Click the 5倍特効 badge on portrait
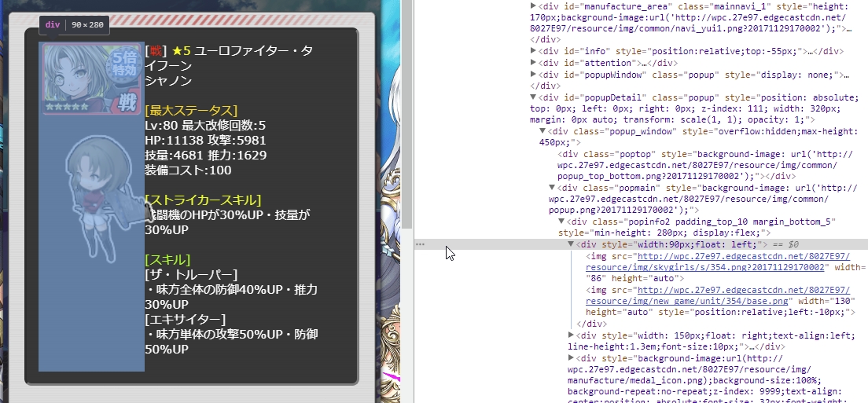Viewport: 868px width, 403px height. [x=125, y=64]
